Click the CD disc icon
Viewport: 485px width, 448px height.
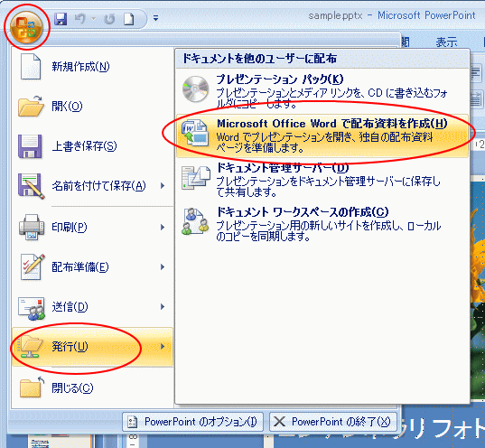click(x=195, y=89)
